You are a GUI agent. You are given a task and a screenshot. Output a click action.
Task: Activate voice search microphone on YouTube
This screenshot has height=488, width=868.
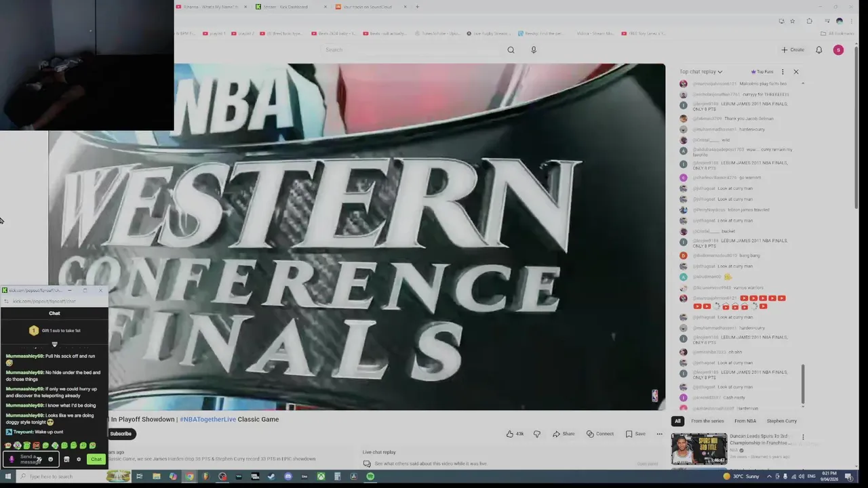point(534,49)
